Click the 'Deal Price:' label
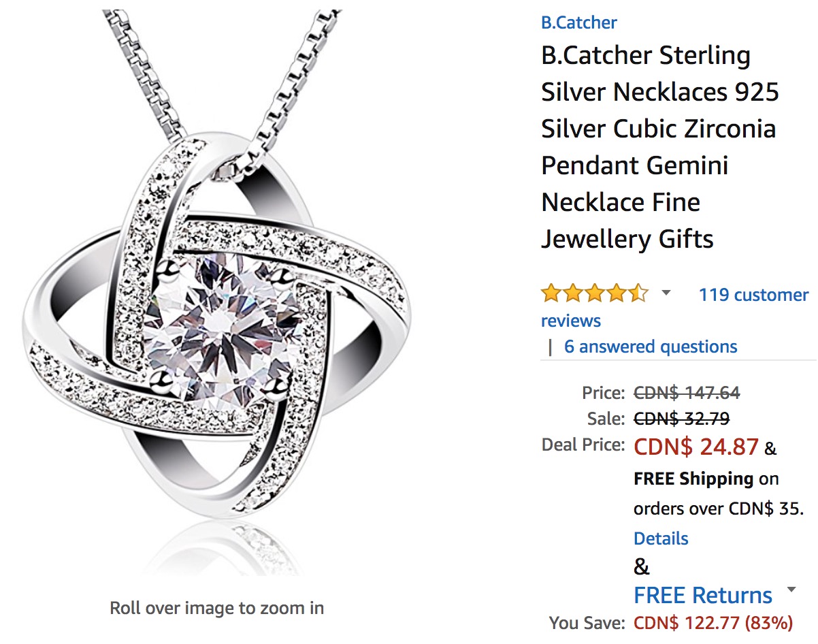818x644 pixels. 583,445
